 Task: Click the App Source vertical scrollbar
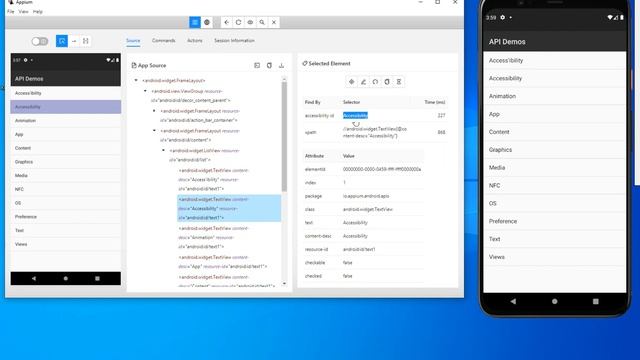[x=284, y=136]
